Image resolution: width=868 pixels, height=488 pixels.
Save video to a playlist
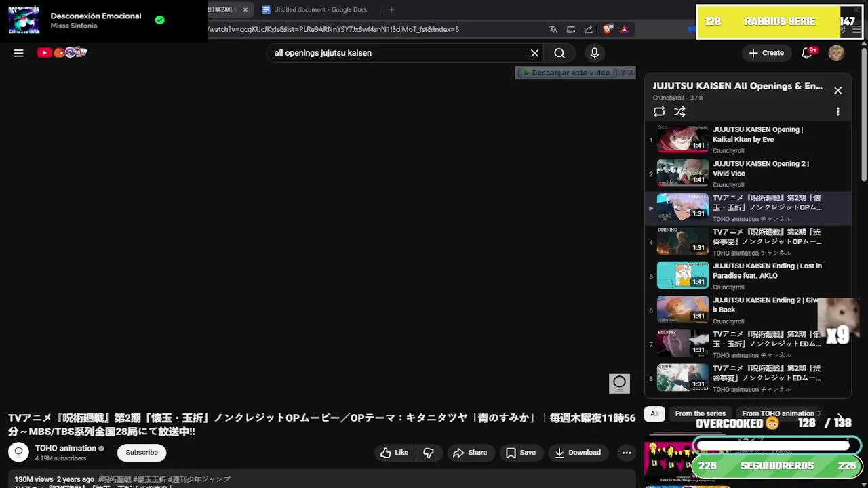[x=521, y=453]
